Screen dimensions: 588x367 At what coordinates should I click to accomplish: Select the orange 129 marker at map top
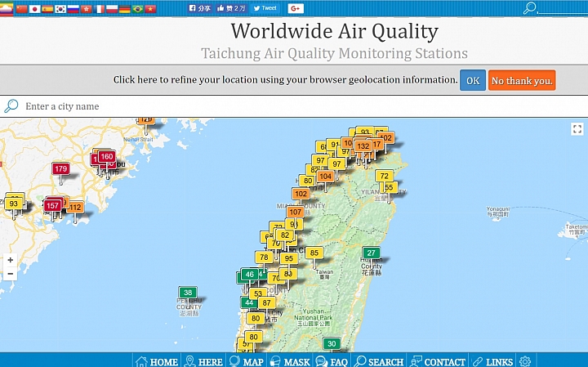pos(146,120)
